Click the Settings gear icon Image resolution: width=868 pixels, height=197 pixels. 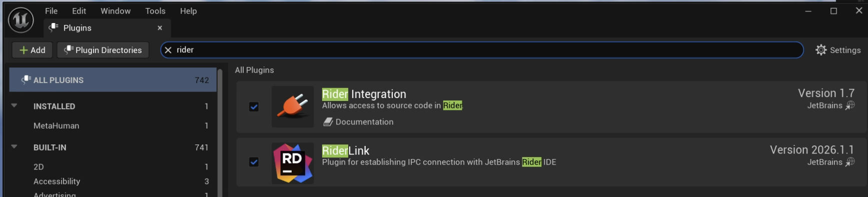click(821, 50)
